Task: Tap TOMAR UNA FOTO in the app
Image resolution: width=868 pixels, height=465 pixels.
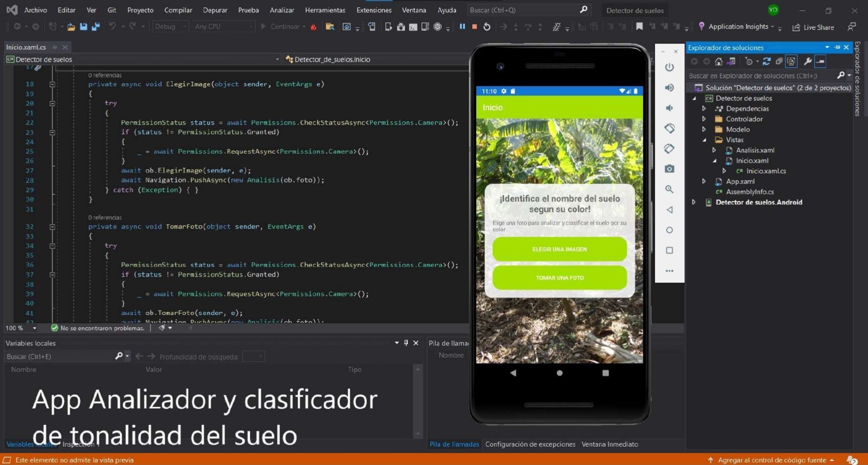Action: 559,278
